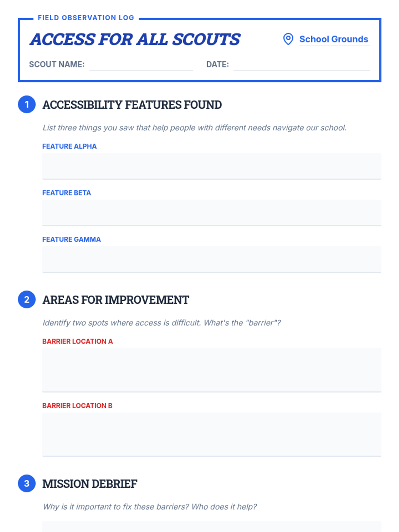Click the Feature Alpha answer box
This screenshot has height=532, width=399.
[x=211, y=166]
